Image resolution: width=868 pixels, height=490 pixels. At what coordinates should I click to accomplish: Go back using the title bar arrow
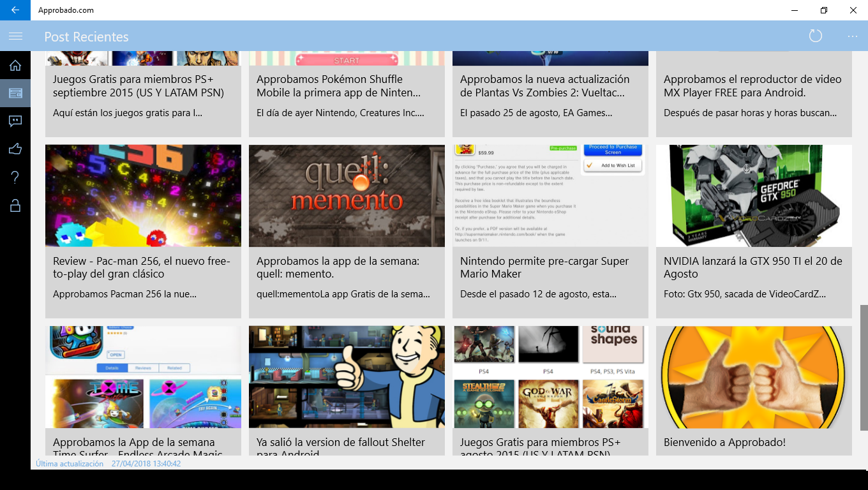[x=15, y=10]
